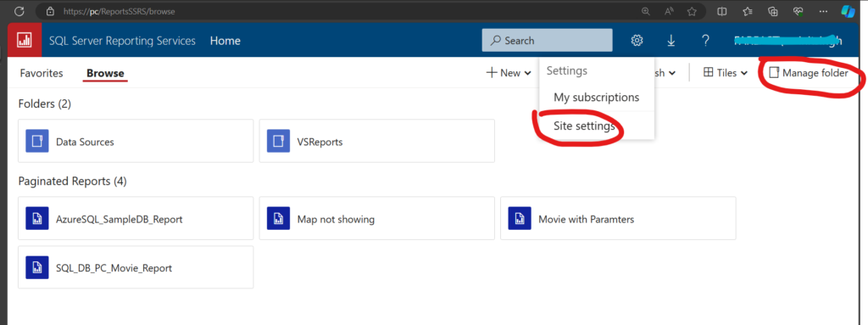Click the browser essentials heart icon

pos(798,11)
